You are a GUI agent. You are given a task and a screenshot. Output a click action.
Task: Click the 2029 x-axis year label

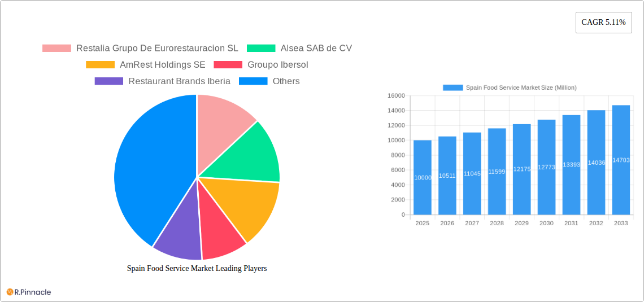(x=521, y=223)
